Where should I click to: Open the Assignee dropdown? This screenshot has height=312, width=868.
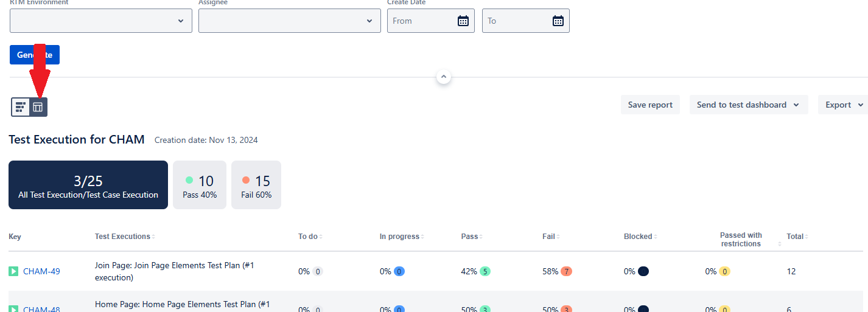click(x=290, y=21)
